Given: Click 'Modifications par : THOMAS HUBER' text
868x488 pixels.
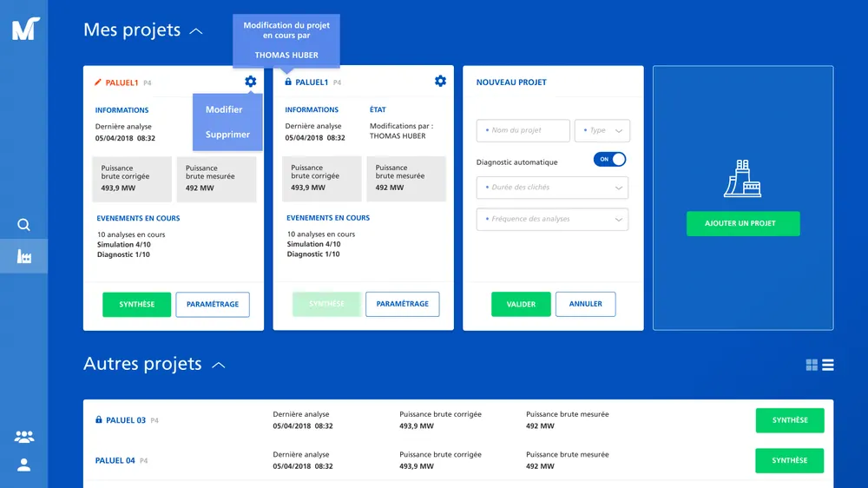Looking at the screenshot, I should point(401,131).
